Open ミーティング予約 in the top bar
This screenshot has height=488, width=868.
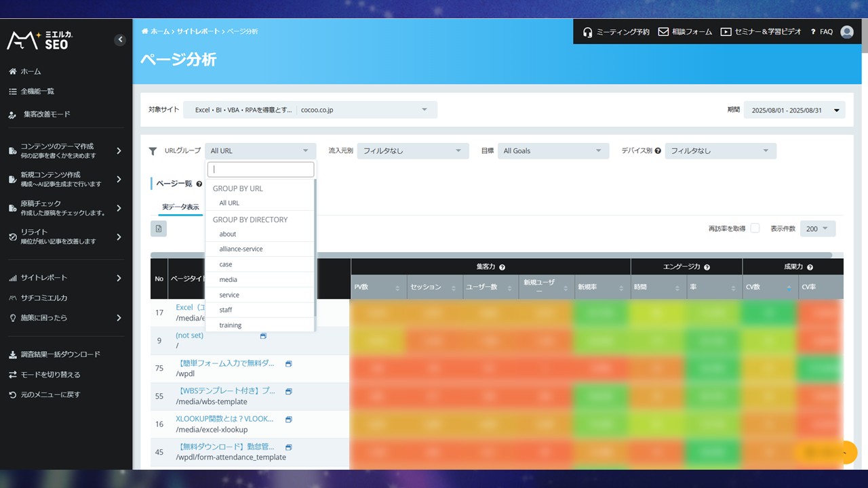[616, 32]
